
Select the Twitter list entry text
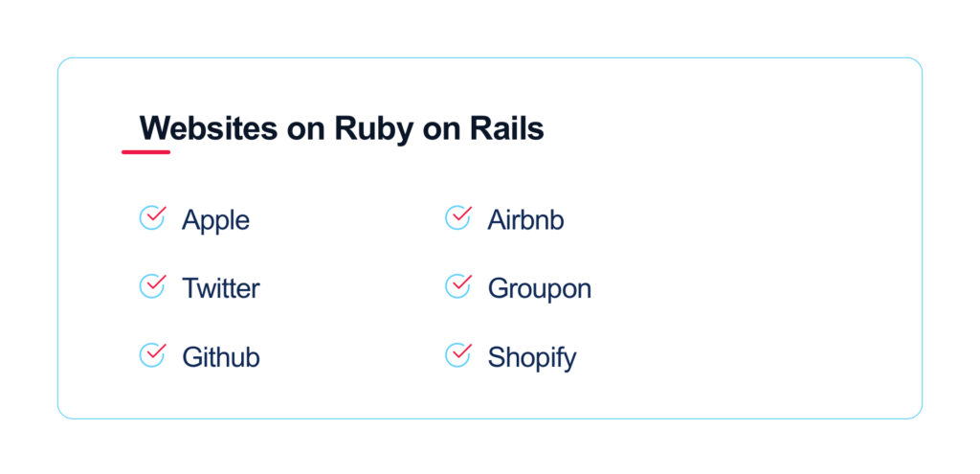(x=221, y=289)
